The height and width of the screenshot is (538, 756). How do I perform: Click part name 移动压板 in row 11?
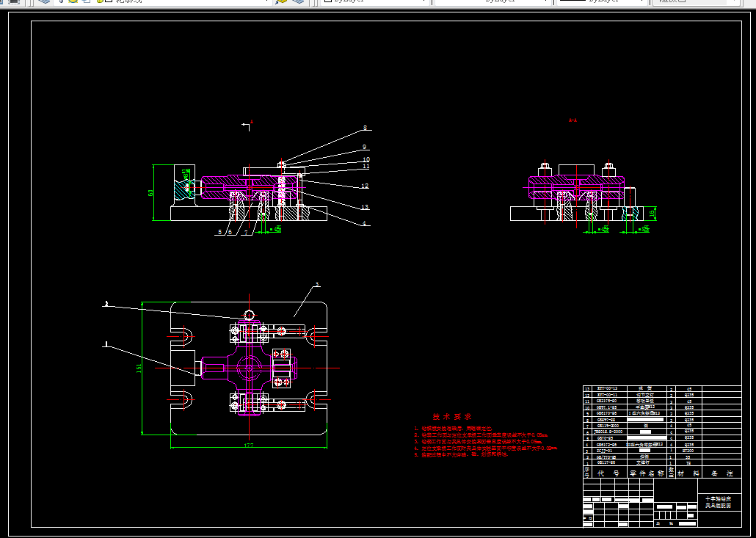(x=644, y=401)
